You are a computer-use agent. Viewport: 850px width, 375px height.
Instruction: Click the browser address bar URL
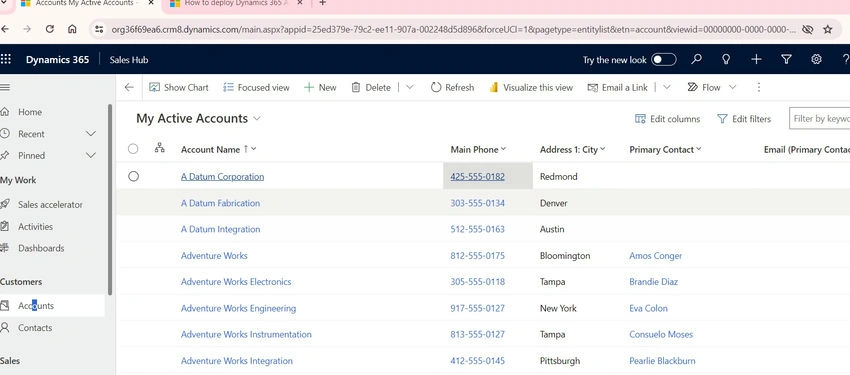453,29
